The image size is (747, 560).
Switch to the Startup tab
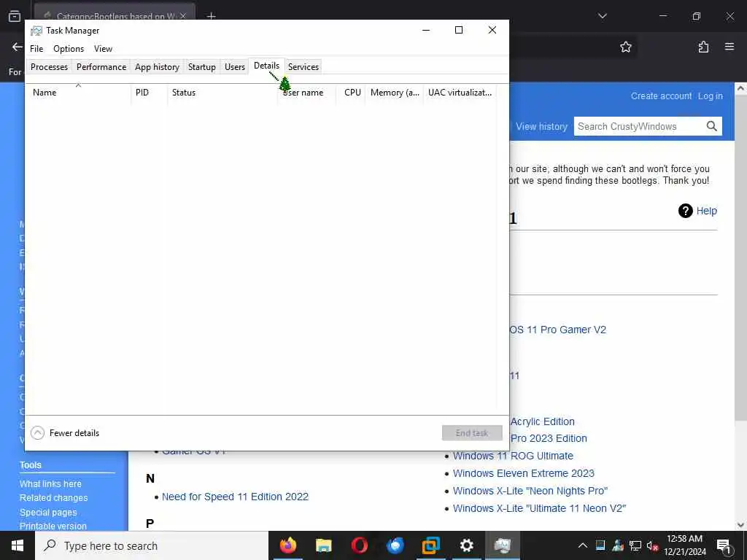click(x=201, y=66)
